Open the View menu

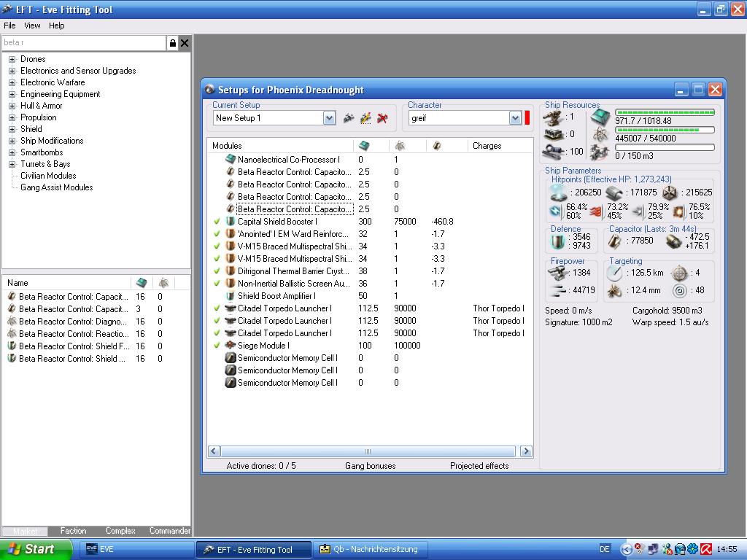tap(32, 26)
